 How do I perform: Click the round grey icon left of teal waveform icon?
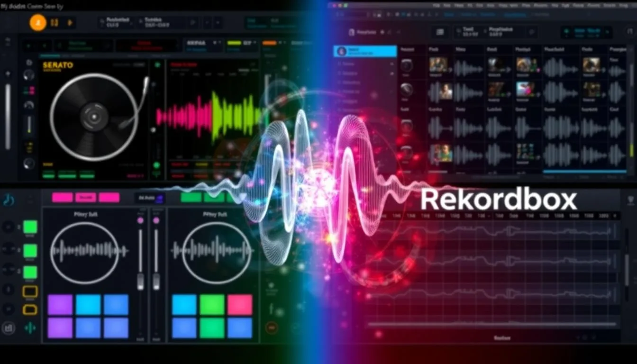[8, 328]
